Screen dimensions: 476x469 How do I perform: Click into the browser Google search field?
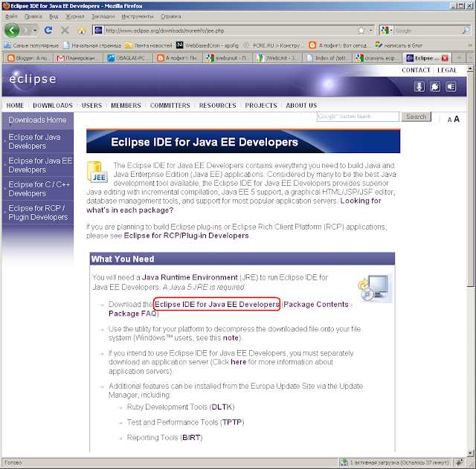428,30
